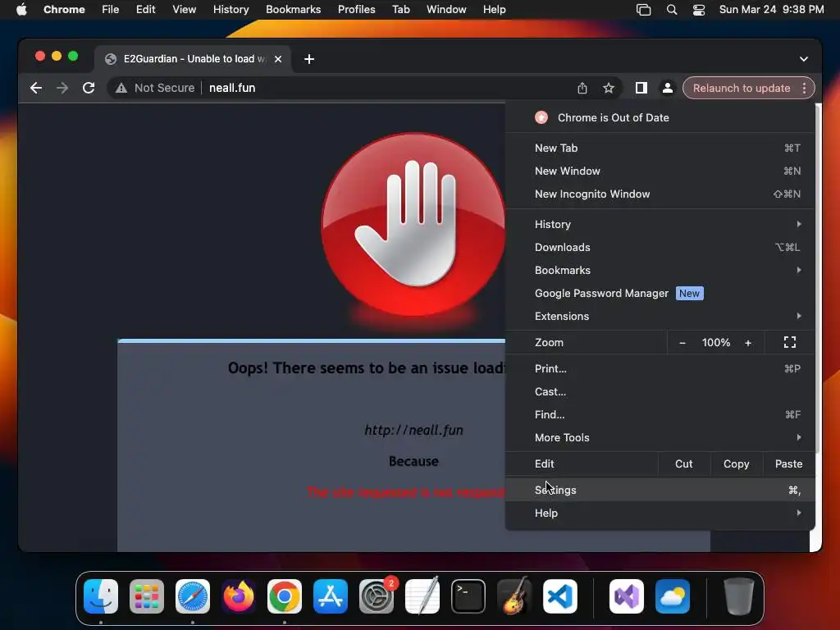Open Visual Studio from the dock
Screen dimensions: 840x630
[626, 596]
